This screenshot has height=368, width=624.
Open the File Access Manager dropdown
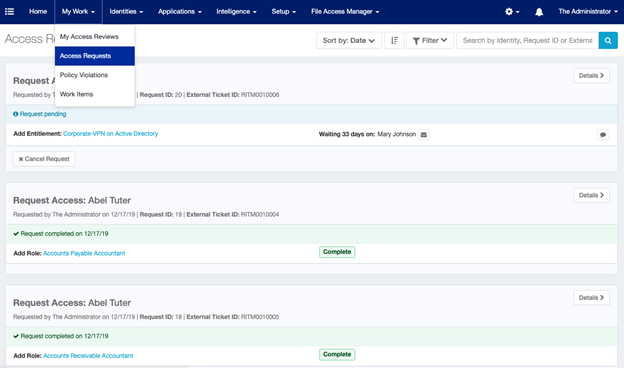pyautogui.click(x=345, y=12)
